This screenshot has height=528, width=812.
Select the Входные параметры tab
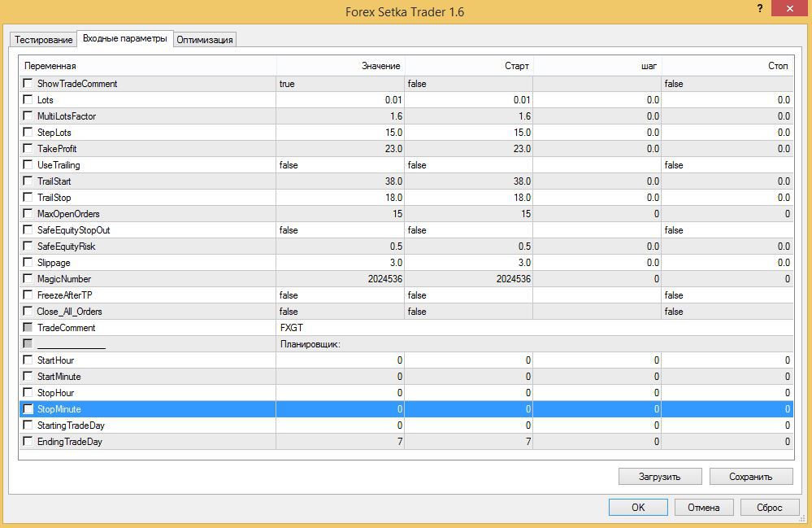(x=125, y=38)
